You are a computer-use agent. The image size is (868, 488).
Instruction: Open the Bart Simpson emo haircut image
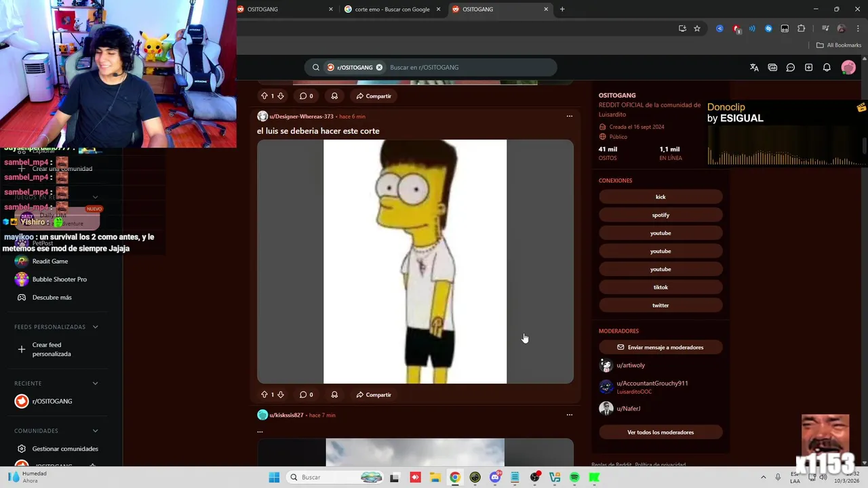tap(415, 262)
